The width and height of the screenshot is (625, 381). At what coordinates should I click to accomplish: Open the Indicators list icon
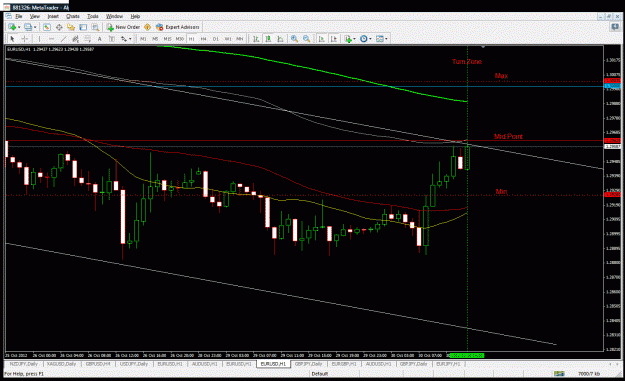pyautogui.click(x=348, y=39)
